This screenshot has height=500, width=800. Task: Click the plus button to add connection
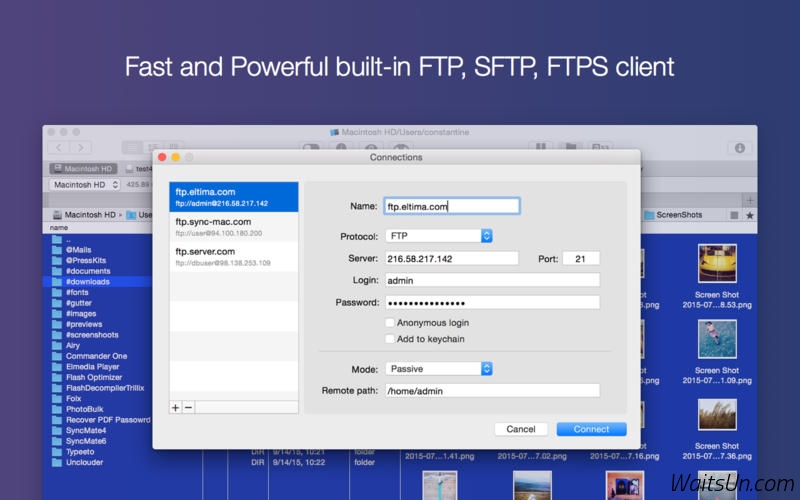pyautogui.click(x=176, y=407)
